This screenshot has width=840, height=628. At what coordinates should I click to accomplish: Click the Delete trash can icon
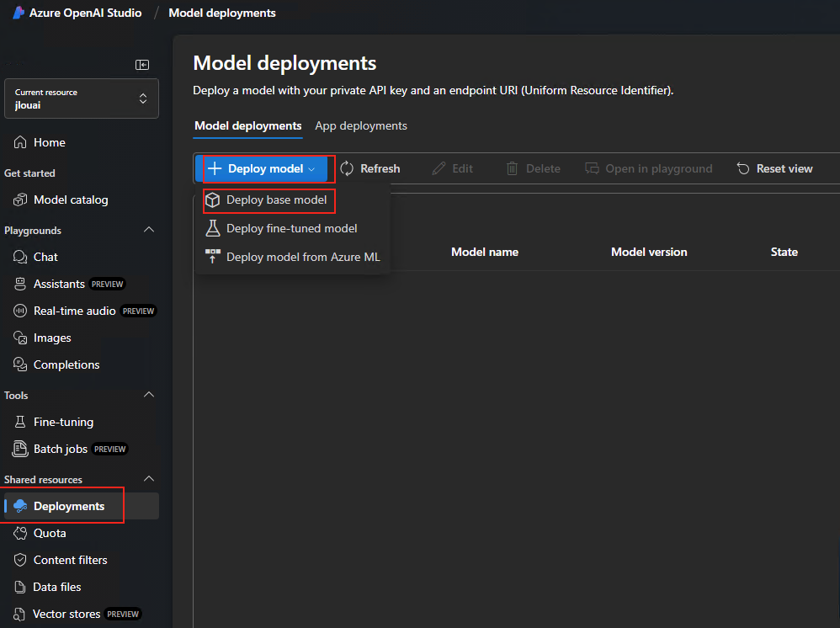(512, 169)
